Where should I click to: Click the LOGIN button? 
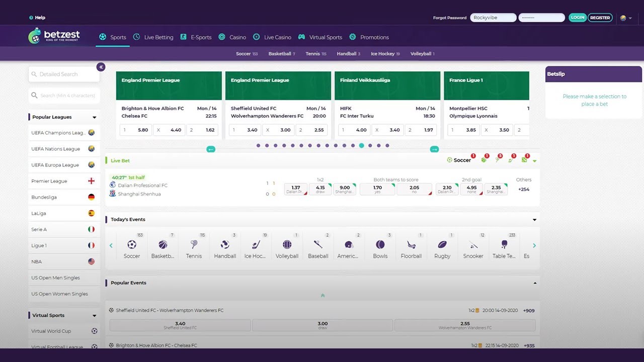tap(578, 18)
